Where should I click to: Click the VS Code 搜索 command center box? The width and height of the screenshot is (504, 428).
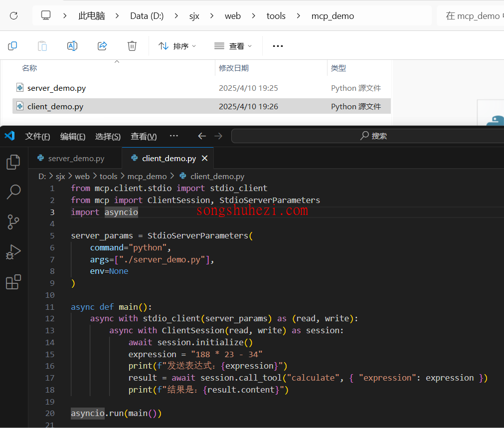tap(367, 136)
